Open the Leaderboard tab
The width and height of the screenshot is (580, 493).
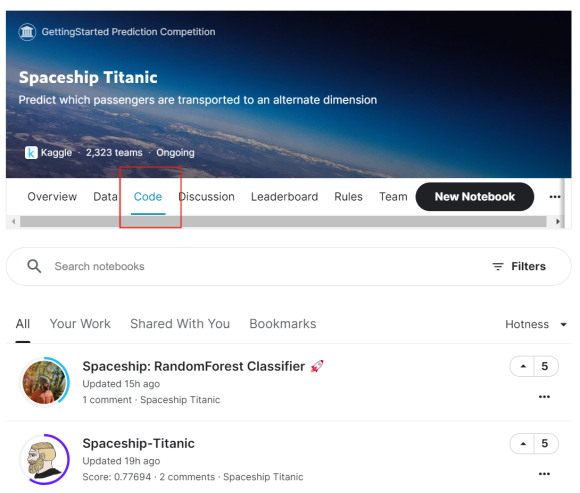click(x=284, y=197)
